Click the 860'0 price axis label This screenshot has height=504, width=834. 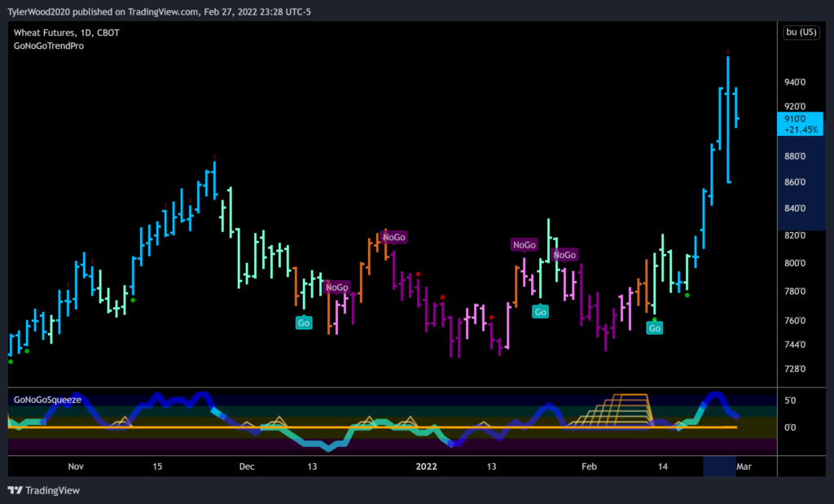[x=795, y=182]
